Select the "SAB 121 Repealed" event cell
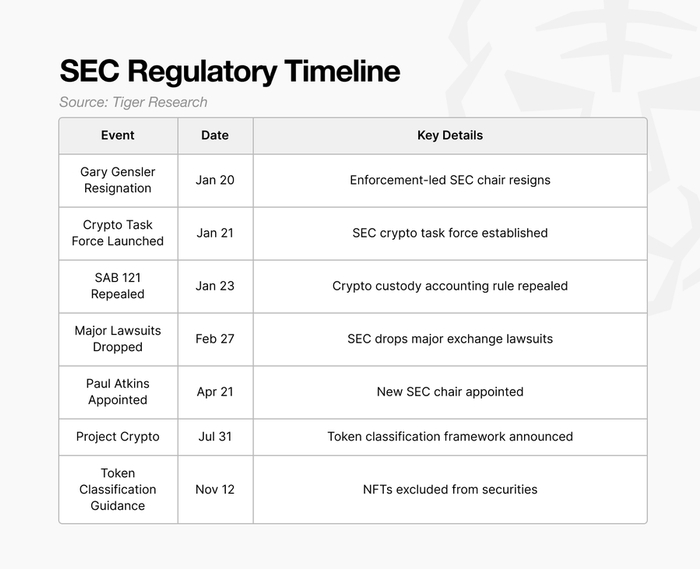 click(x=118, y=286)
